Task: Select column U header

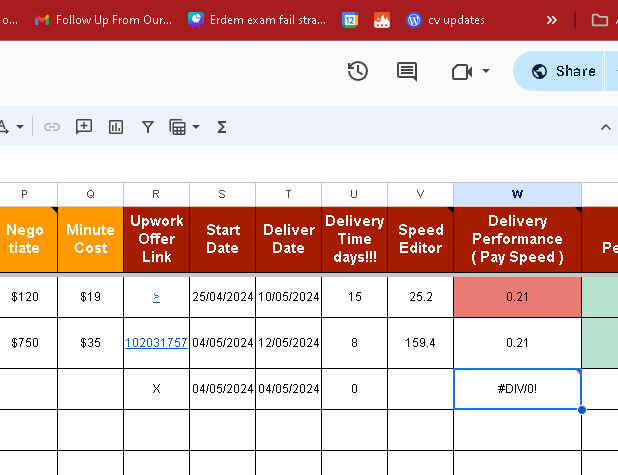Action: [354, 194]
